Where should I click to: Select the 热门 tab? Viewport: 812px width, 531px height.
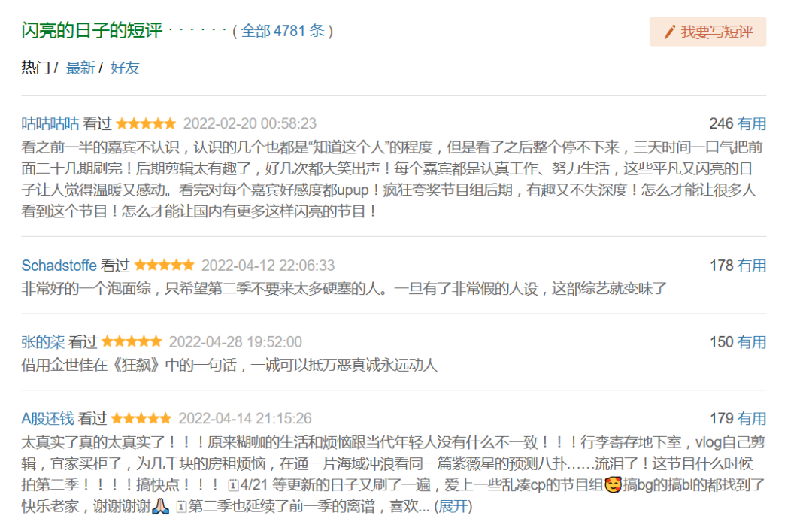pyautogui.click(x=36, y=68)
